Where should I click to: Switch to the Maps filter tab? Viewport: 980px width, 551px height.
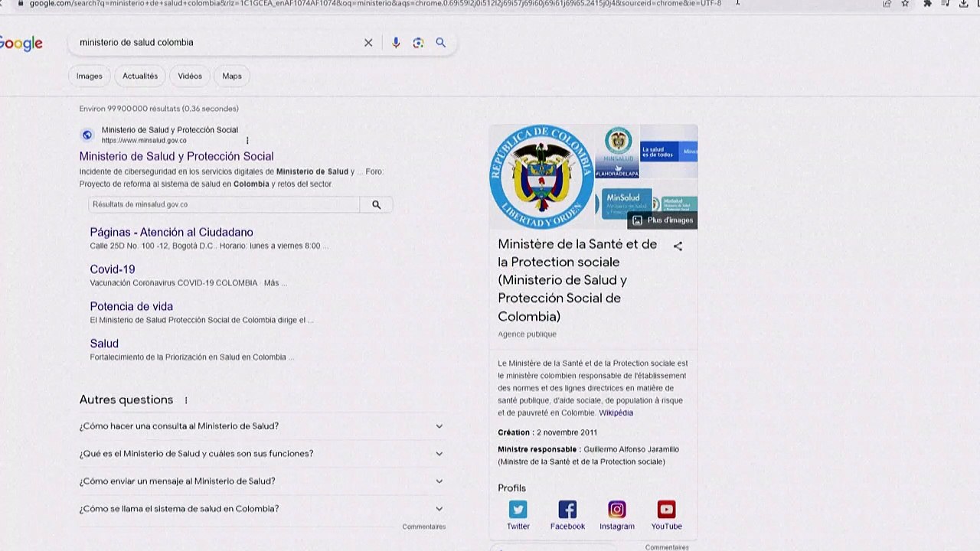232,77
